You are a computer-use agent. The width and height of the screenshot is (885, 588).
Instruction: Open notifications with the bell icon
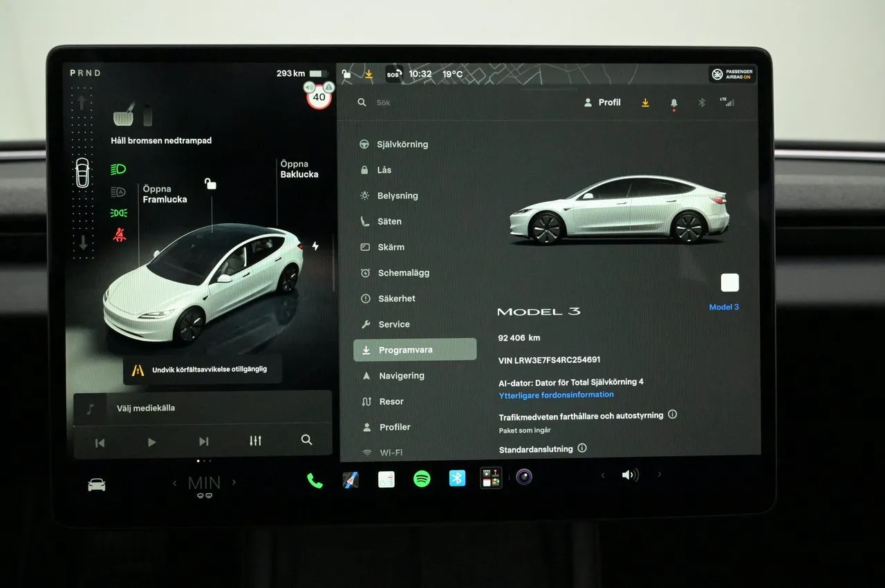(674, 103)
